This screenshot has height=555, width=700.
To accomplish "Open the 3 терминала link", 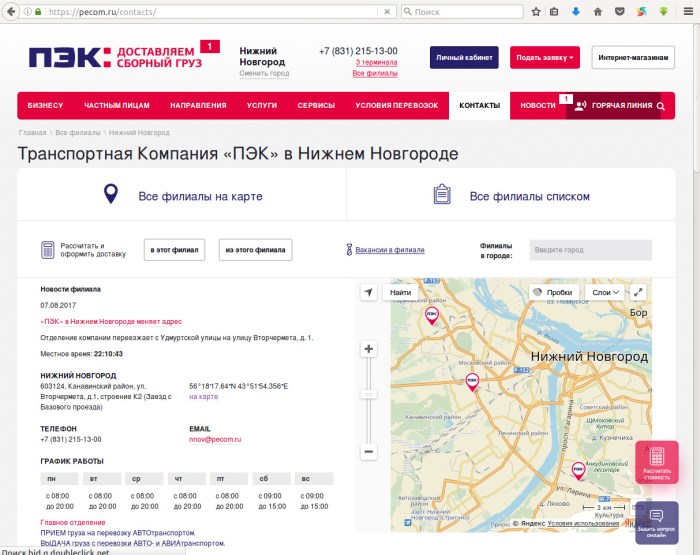I will point(376,63).
